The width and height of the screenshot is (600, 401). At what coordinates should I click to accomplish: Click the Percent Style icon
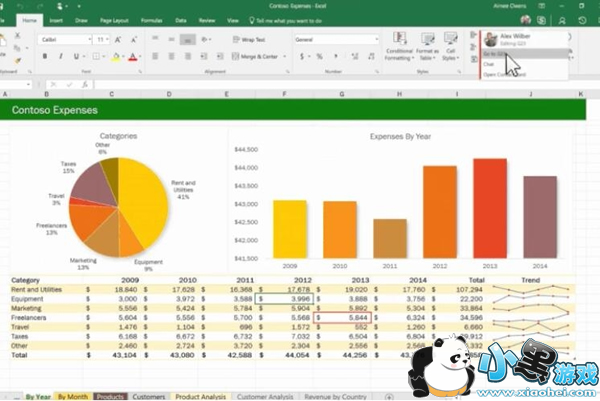point(319,56)
